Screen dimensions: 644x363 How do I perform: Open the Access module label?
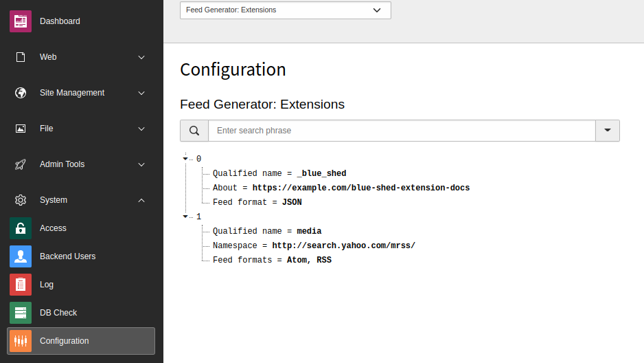53,228
